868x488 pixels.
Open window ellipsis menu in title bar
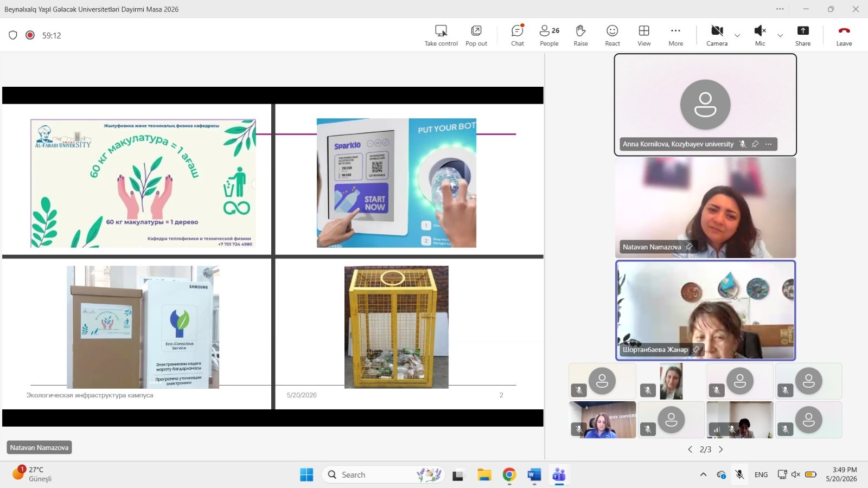pyautogui.click(x=780, y=9)
